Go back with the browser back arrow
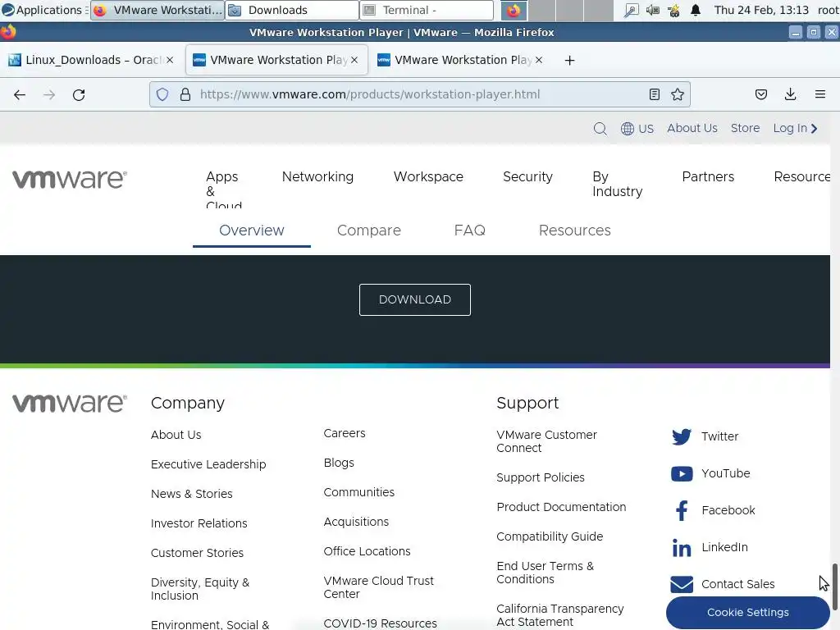Image resolution: width=840 pixels, height=630 pixels. pyautogui.click(x=20, y=95)
